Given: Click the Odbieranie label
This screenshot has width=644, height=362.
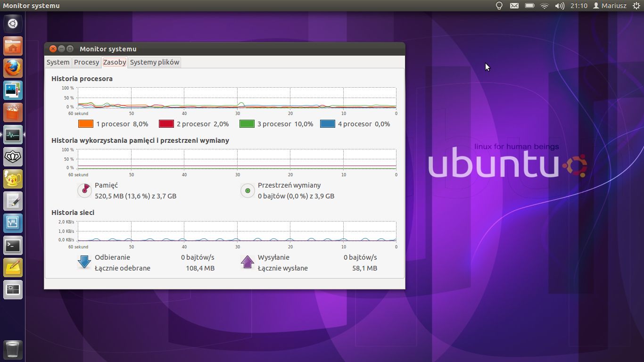Looking at the screenshot, I should point(112,257).
